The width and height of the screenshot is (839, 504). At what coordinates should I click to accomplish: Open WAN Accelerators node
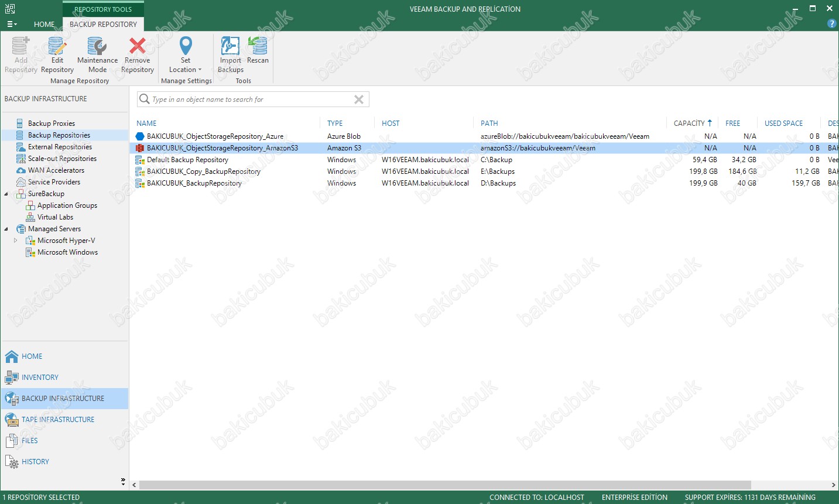pos(56,170)
